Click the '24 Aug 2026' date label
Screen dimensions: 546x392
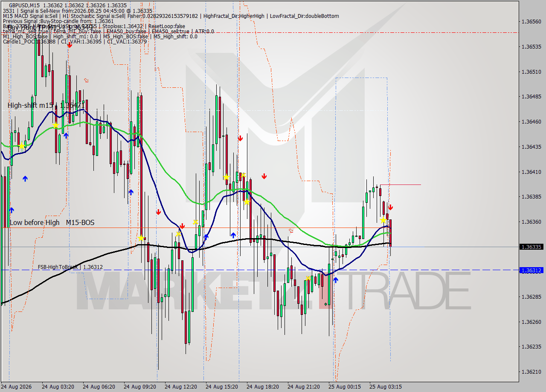click(16, 387)
